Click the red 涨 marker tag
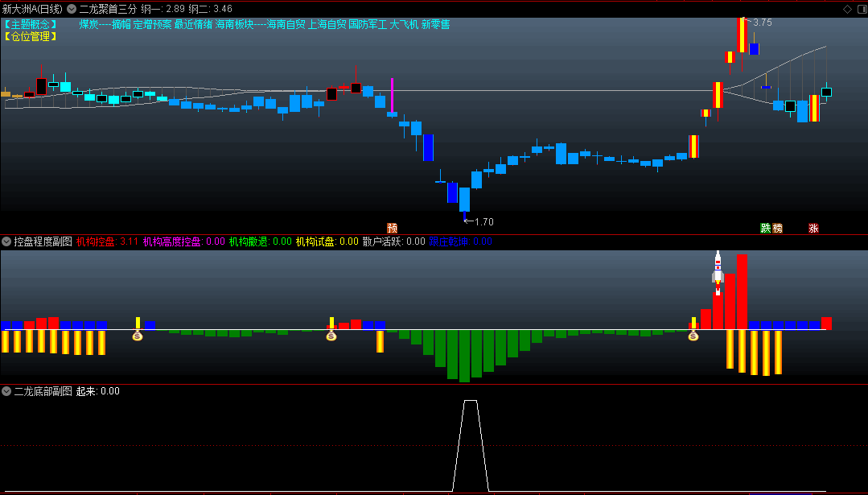The width and height of the screenshot is (868, 495). [x=814, y=228]
